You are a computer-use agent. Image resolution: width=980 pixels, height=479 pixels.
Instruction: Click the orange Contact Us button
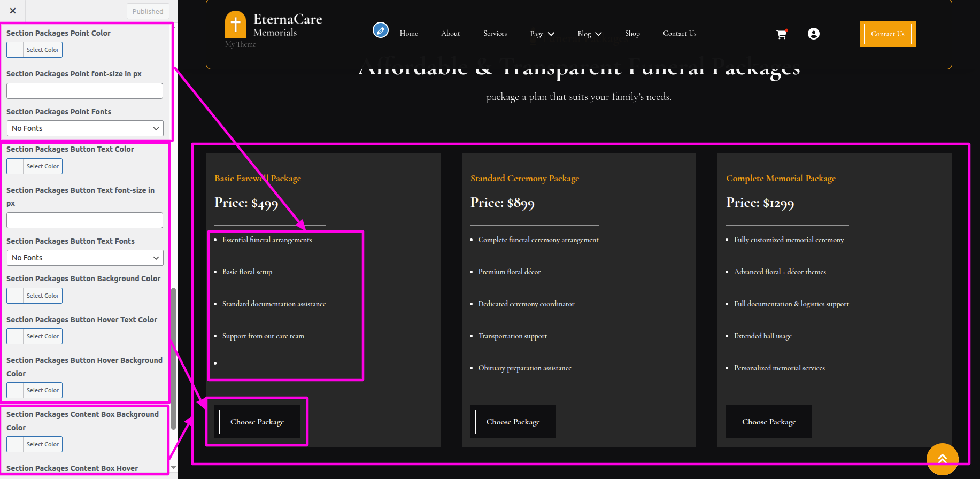pyautogui.click(x=887, y=34)
